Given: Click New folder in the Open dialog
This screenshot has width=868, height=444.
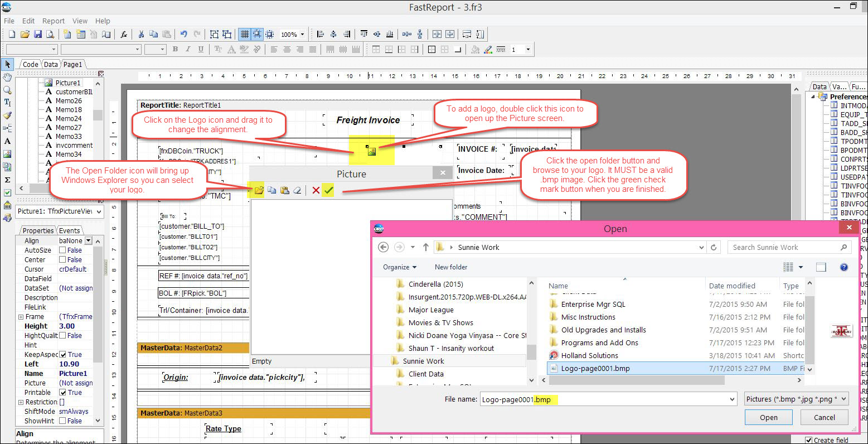Looking at the screenshot, I should click(x=451, y=267).
